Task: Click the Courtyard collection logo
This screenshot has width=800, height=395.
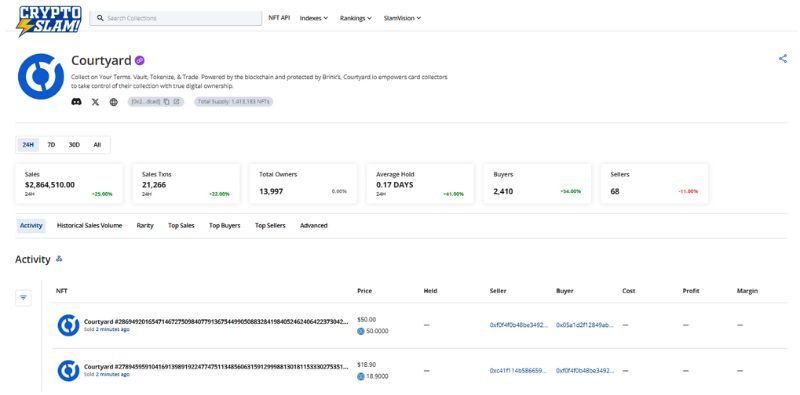Action: [x=41, y=77]
